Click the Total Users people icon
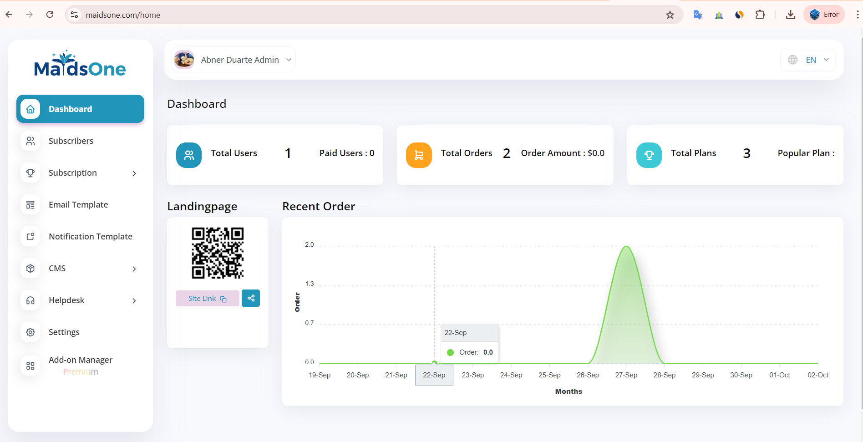 tap(189, 155)
